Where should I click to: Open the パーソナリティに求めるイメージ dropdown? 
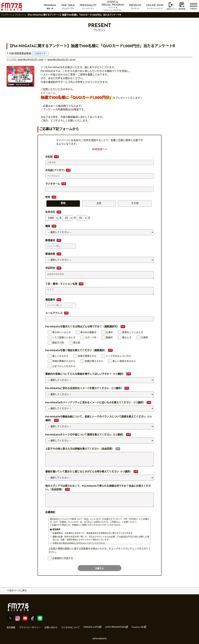coord(99,408)
